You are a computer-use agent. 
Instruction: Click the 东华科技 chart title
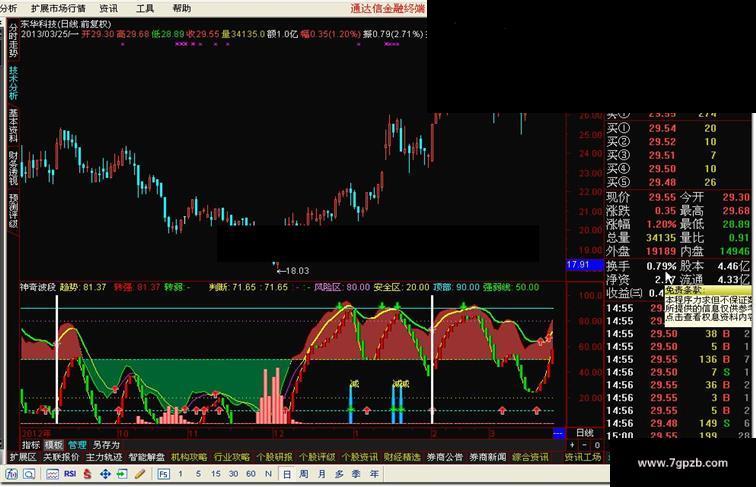(x=66, y=24)
